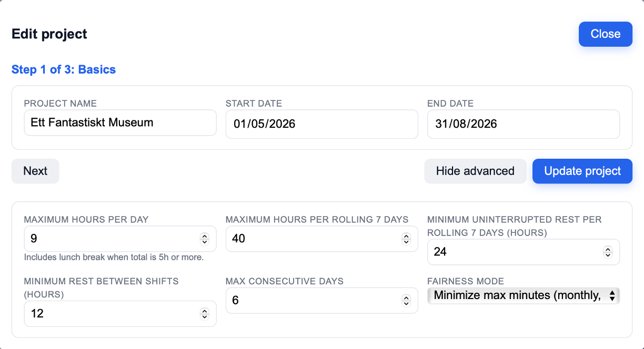Raise Minimum Rest Between Shifts with up arrow

(x=205, y=311)
